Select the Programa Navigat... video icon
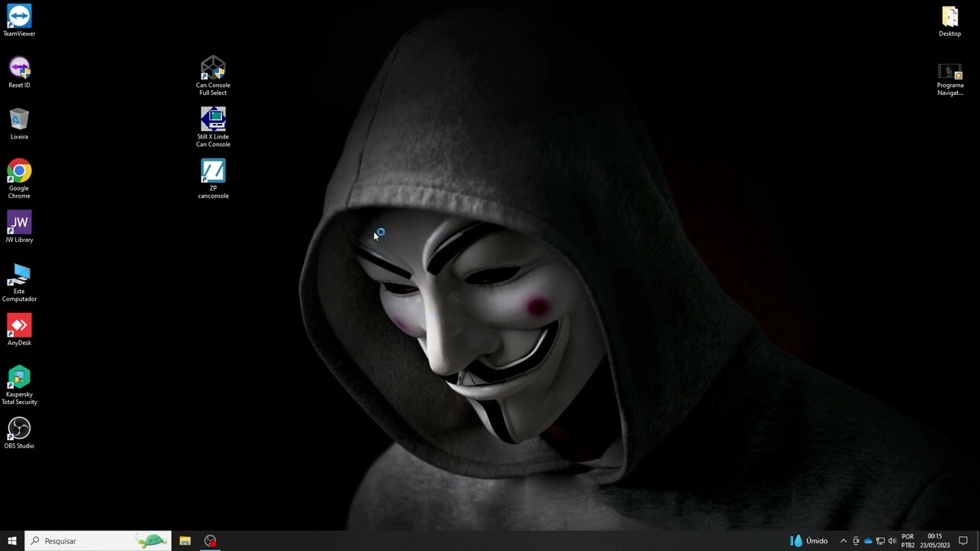 click(x=950, y=79)
